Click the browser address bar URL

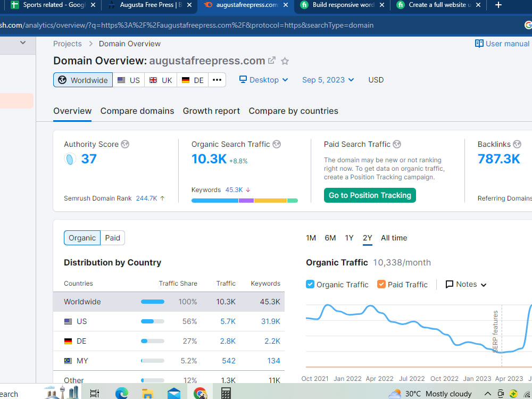[187, 25]
